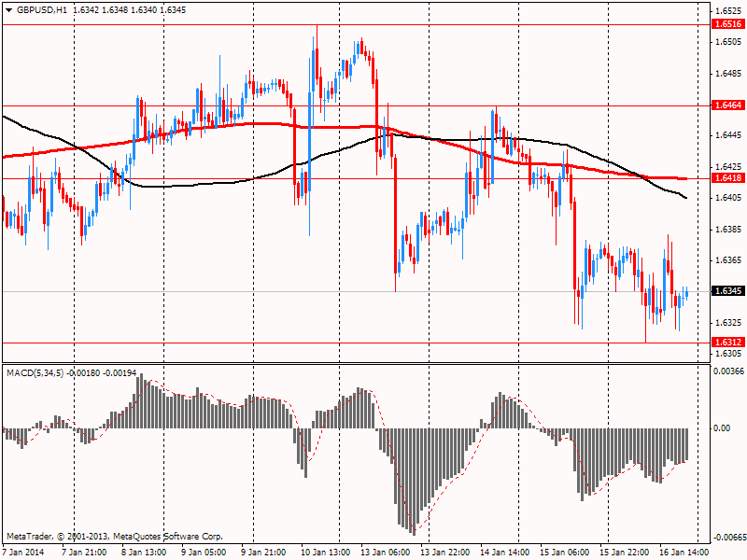Select the OHLC values 1.6342 1.6348 1.6340 1.6345
The height and width of the screenshot is (560, 747).
pyautogui.click(x=129, y=10)
